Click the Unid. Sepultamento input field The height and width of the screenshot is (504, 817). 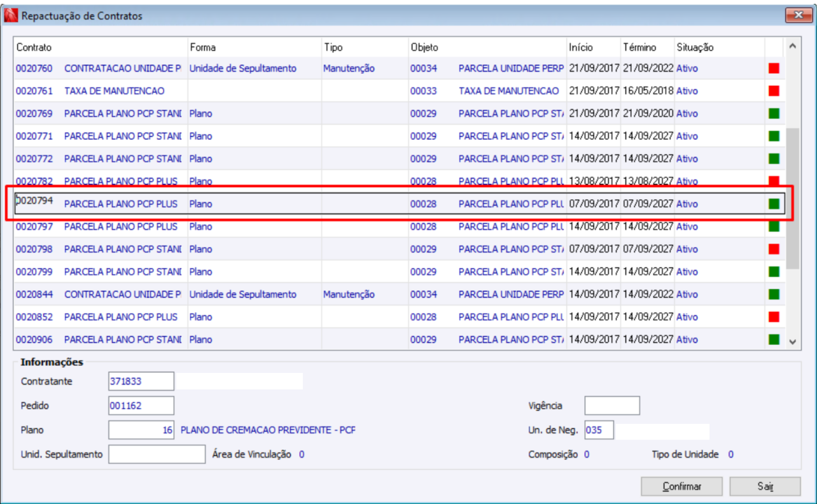[x=157, y=454]
